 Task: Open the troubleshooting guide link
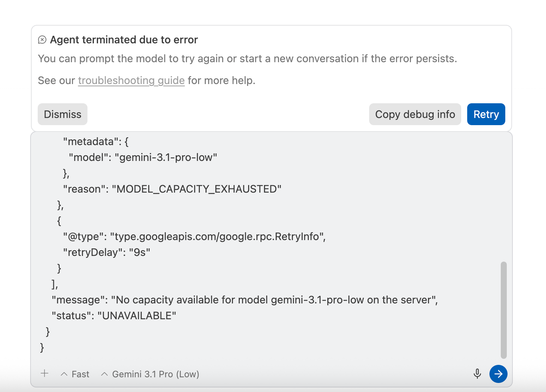coord(131,81)
